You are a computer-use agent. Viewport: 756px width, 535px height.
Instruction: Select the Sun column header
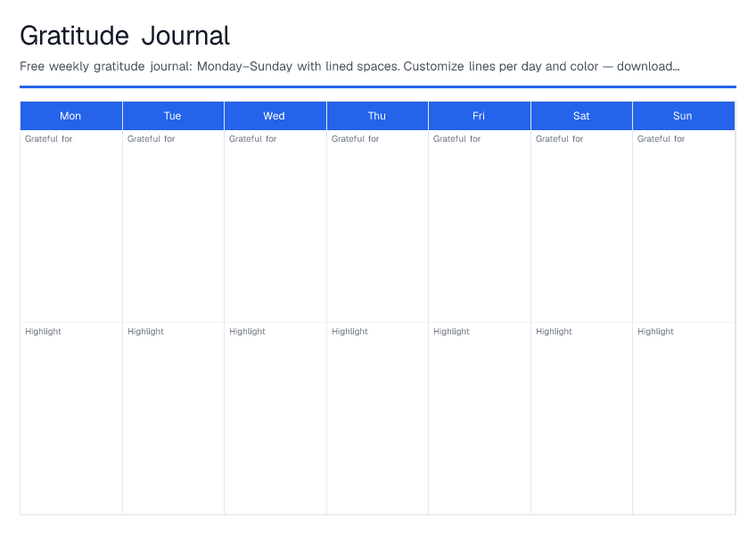click(683, 116)
